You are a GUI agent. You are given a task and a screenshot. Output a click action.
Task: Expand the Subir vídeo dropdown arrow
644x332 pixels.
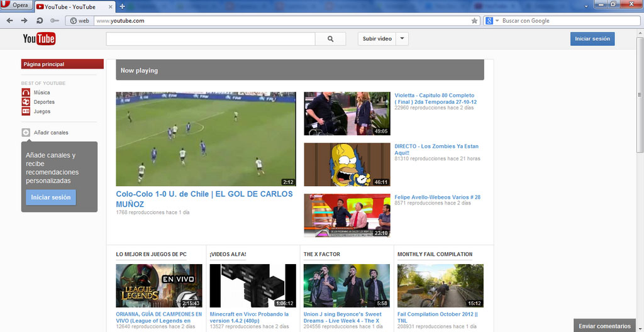click(x=402, y=38)
